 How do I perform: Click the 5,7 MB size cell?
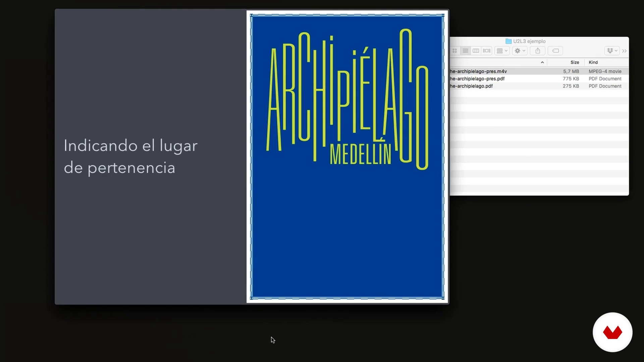tap(571, 71)
